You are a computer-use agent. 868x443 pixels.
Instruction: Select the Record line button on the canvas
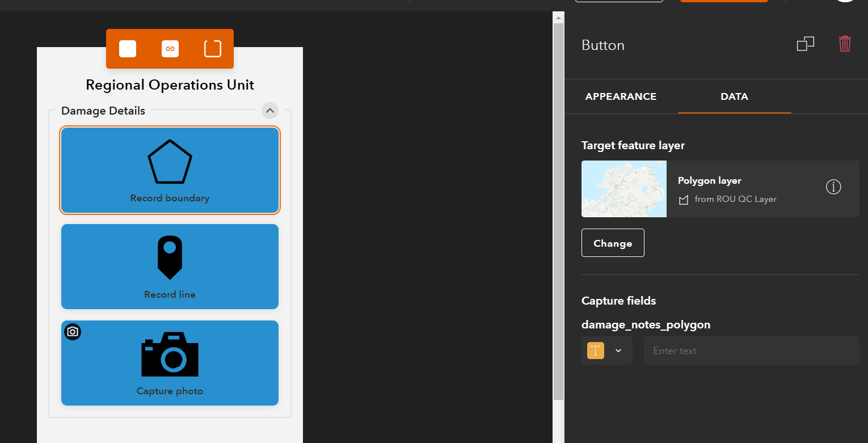(170, 267)
